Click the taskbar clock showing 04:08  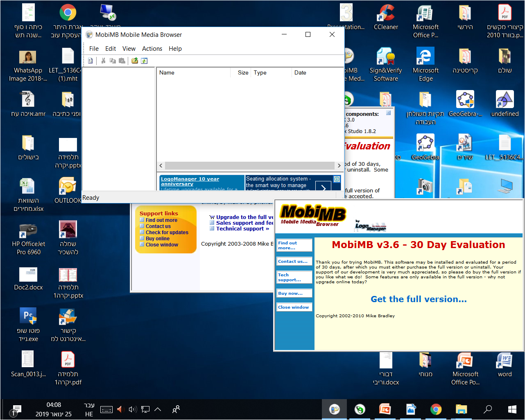point(54,409)
